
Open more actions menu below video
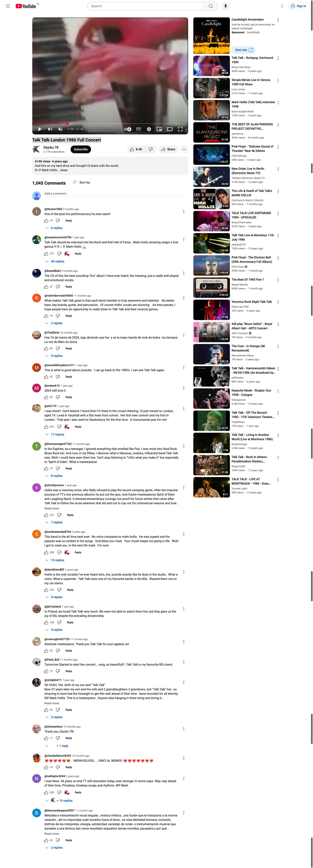(184, 149)
